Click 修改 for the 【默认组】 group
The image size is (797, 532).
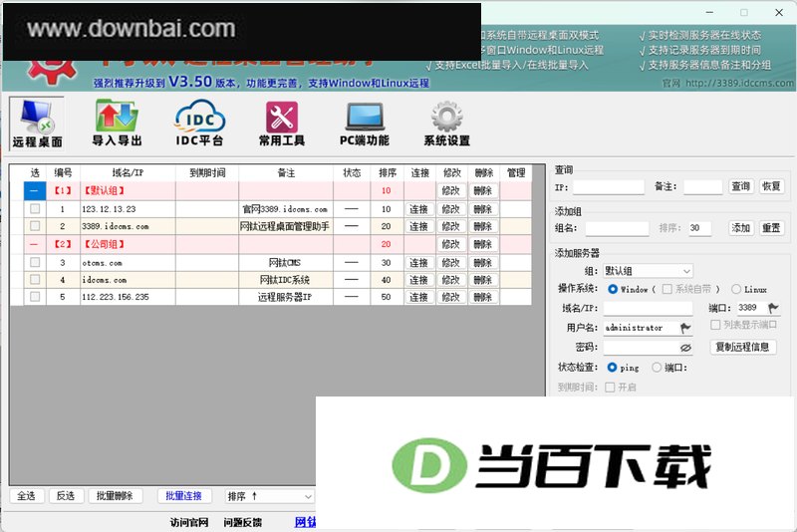click(451, 191)
